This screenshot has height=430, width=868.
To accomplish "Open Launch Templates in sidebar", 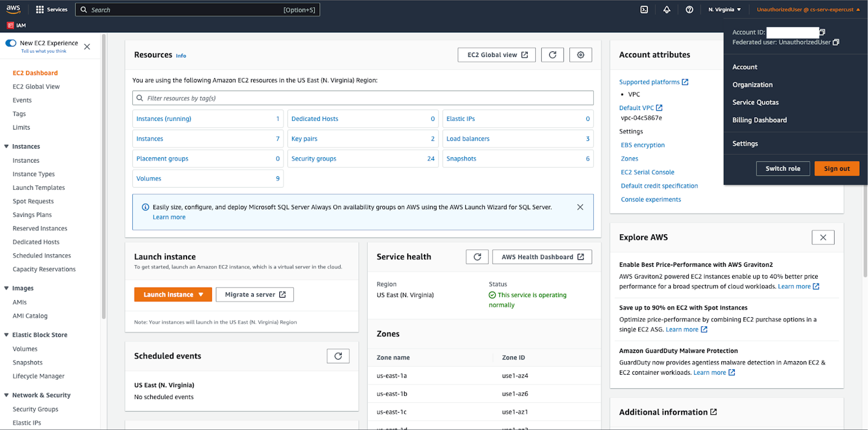I will 39,187.
